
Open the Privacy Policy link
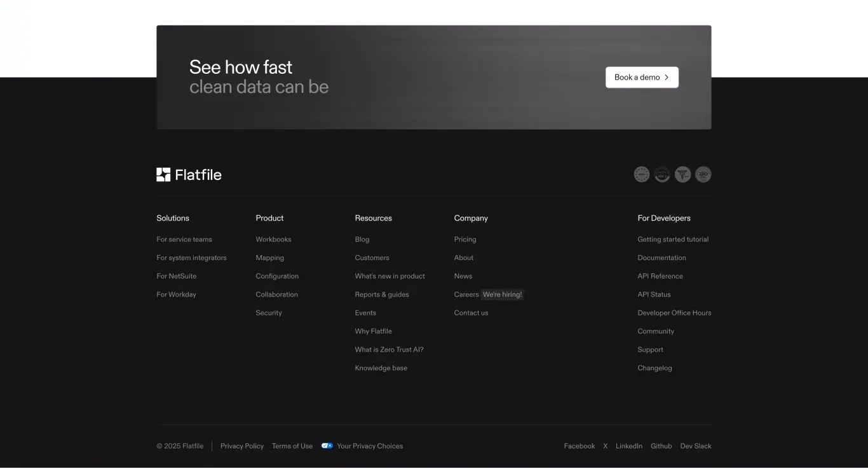pos(242,446)
